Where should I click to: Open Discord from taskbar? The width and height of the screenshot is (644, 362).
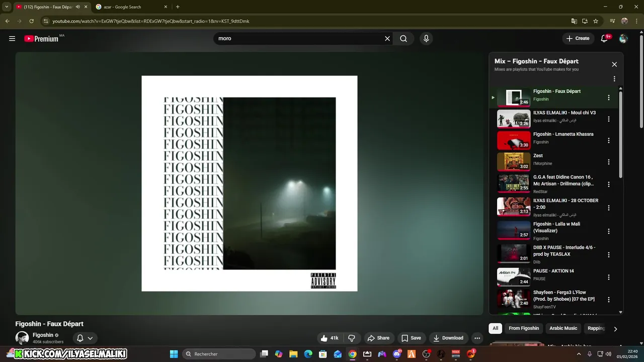point(397,354)
